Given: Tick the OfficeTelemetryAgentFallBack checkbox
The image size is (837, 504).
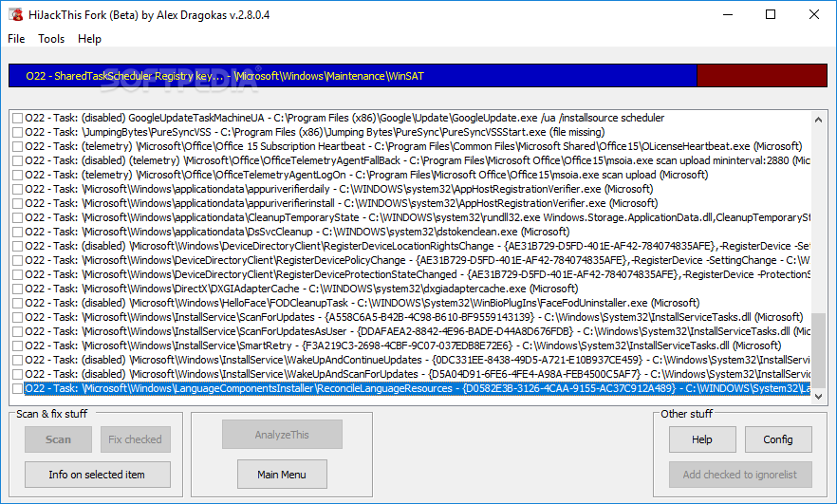Looking at the screenshot, I should 18,160.
